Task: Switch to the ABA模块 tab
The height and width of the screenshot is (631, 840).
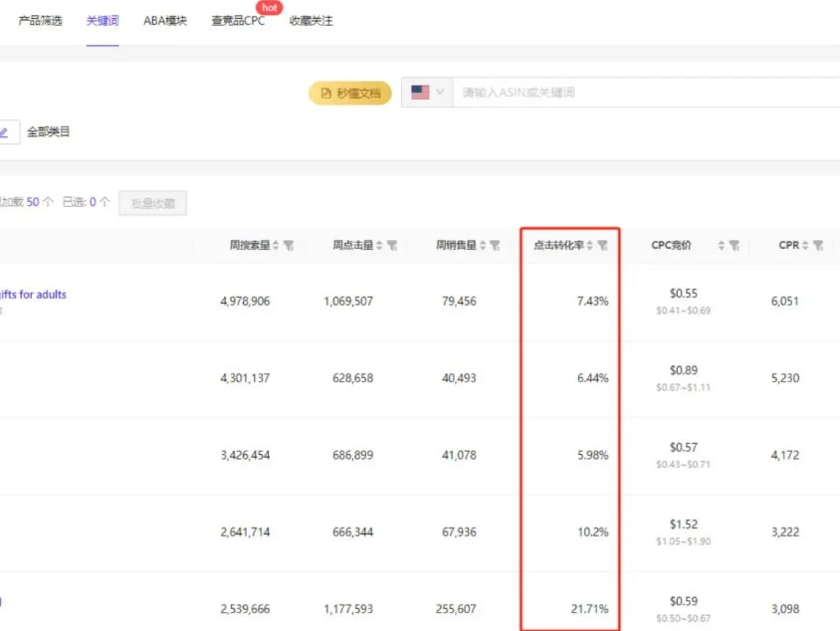Action: point(165,21)
